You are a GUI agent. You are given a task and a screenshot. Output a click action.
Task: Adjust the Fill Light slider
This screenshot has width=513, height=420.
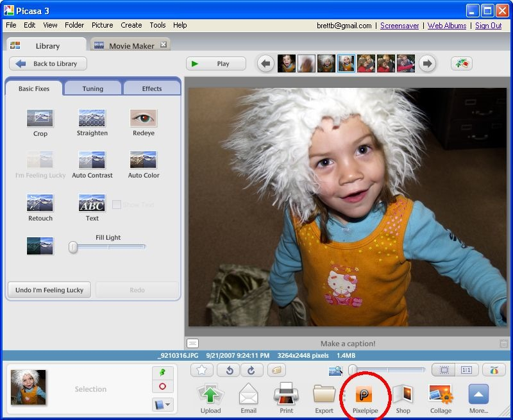click(x=74, y=247)
